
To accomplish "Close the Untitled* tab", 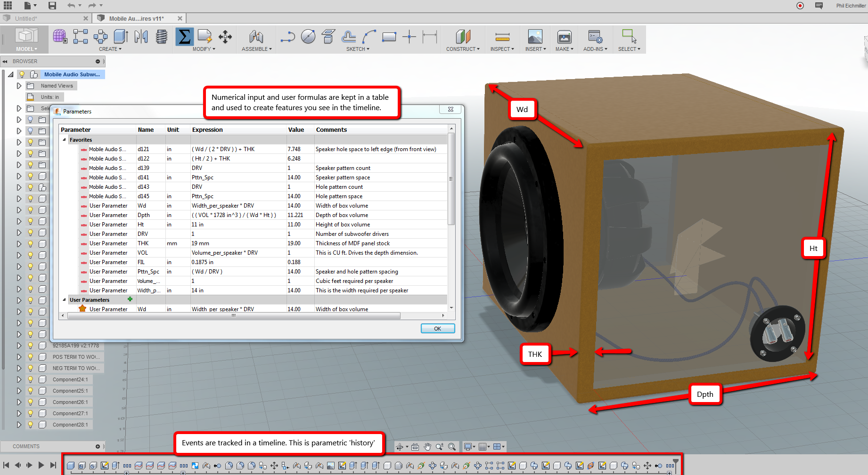I will [x=86, y=18].
